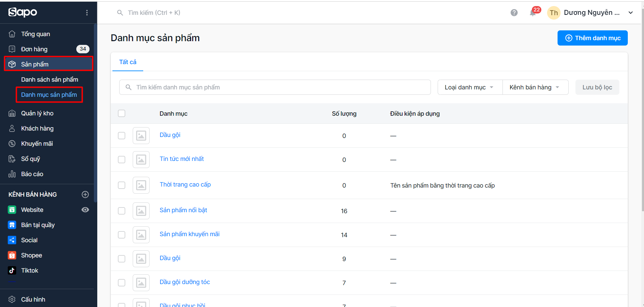Open the Sapo sidebar three-dots menu

(87, 12)
